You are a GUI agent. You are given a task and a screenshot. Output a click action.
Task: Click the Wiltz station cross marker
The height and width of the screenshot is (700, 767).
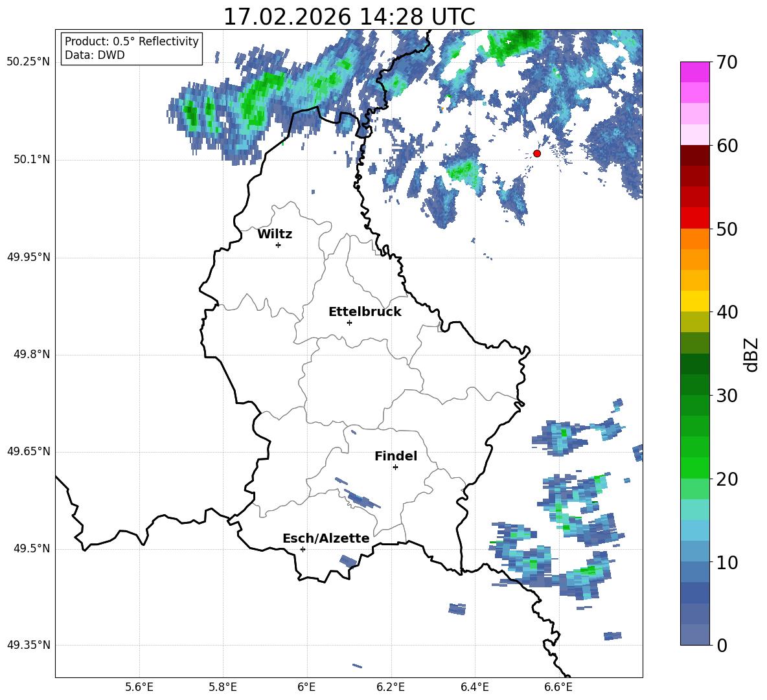coord(279,245)
